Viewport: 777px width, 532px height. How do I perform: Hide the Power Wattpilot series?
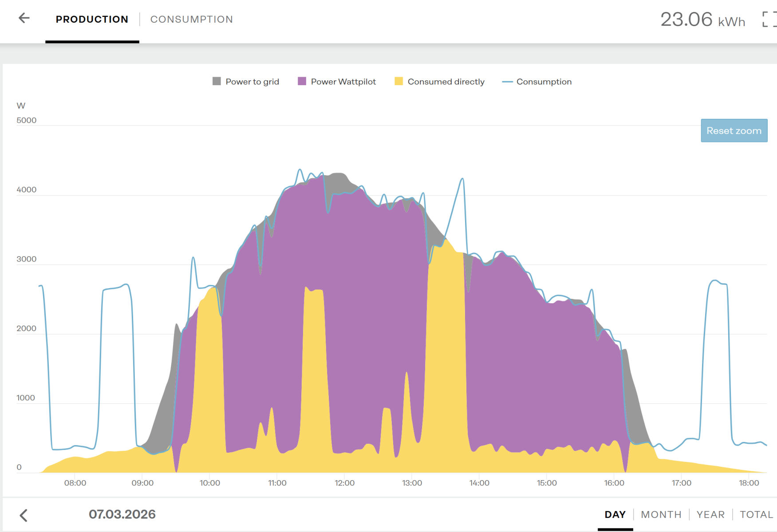pos(343,82)
